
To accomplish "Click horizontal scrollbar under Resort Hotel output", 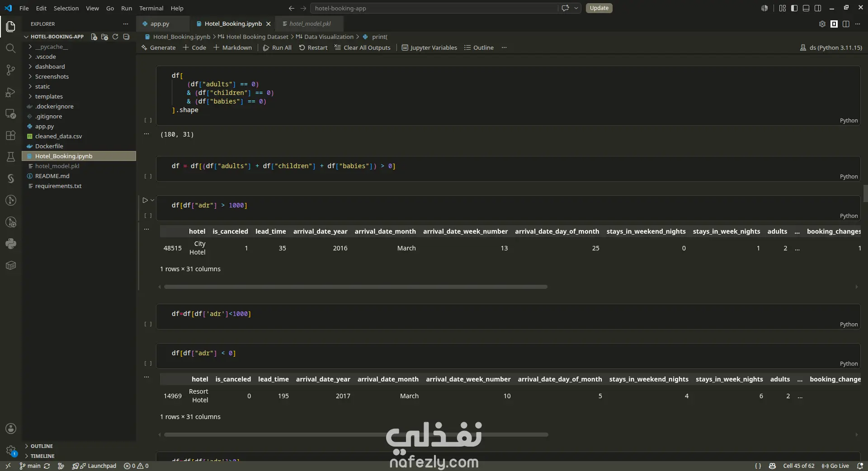I will pos(356,435).
